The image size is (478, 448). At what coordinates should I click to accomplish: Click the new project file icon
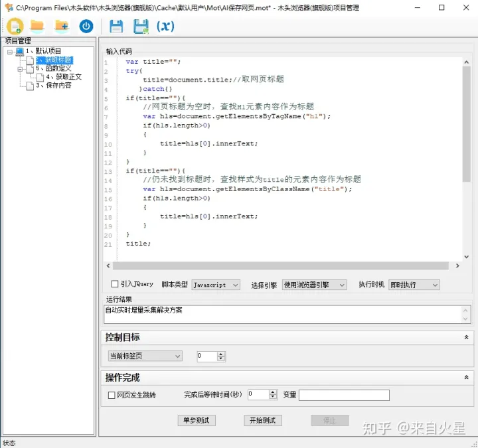[x=15, y=27]
